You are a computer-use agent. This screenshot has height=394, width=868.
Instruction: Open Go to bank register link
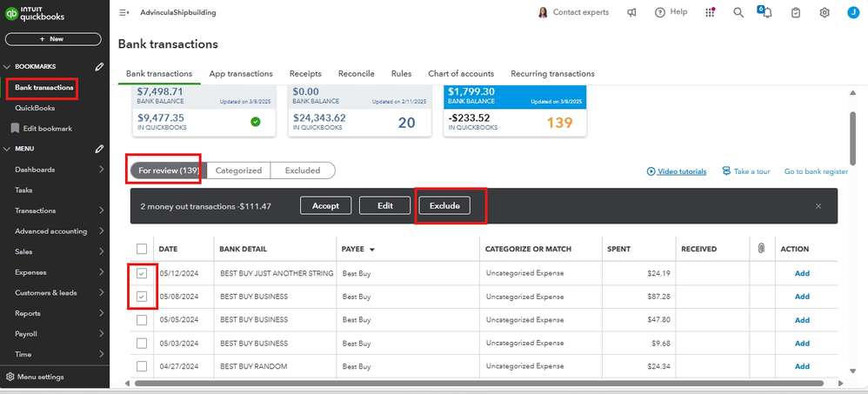pos(816,171)
